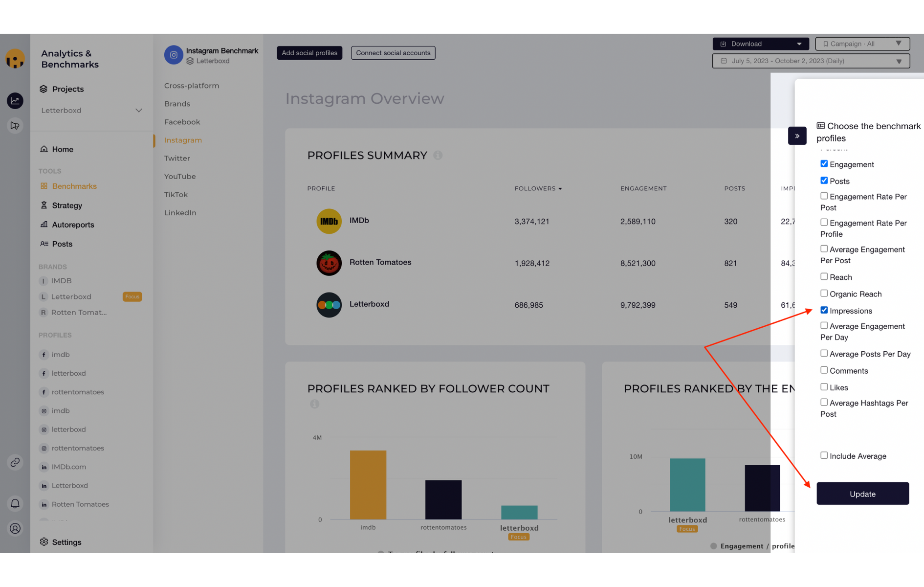This screenshot has width=924, height=587.
Task: Switch to the Twitter section
Action: (177, 158)
